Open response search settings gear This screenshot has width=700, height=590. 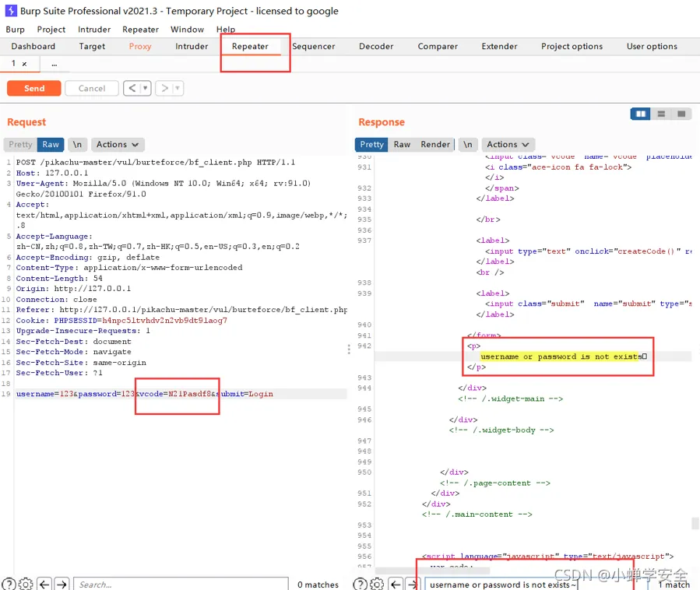click(377, 584)
